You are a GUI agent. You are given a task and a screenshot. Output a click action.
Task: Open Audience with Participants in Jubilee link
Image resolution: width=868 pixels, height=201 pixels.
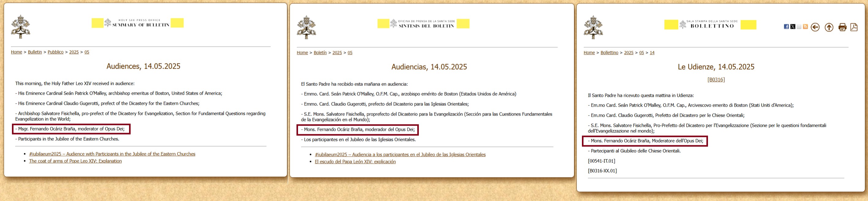tap(112, 154)
